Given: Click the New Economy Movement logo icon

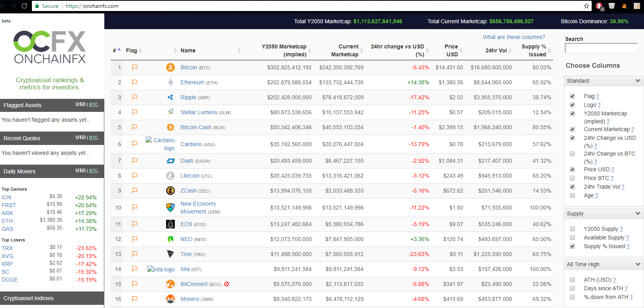Looking at the screenshot, I should click(x=170, y=208).
